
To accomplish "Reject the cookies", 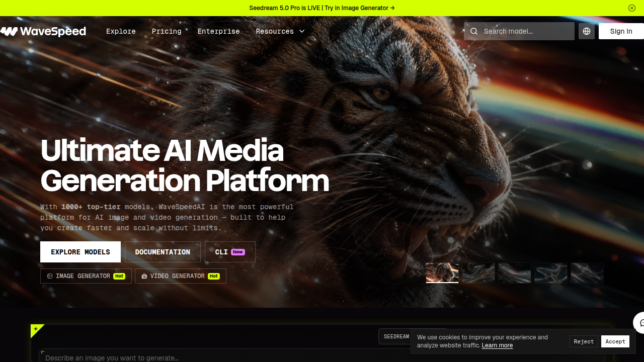I will coord(584,341).
